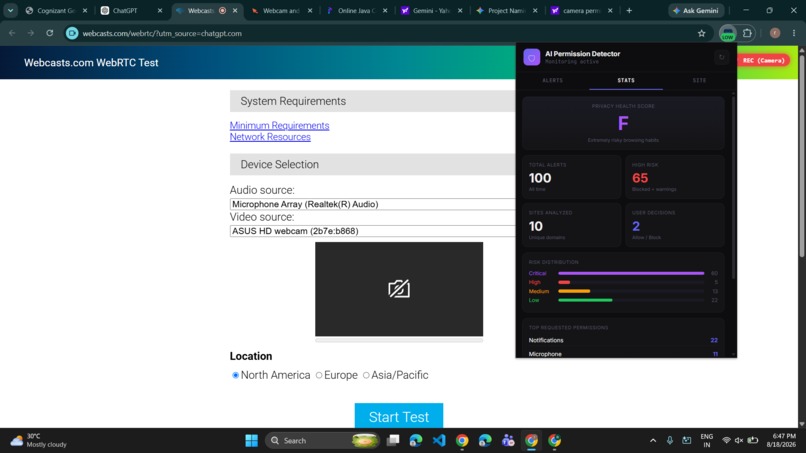
Task: Open the Windows Start menu
Action: 251,441
